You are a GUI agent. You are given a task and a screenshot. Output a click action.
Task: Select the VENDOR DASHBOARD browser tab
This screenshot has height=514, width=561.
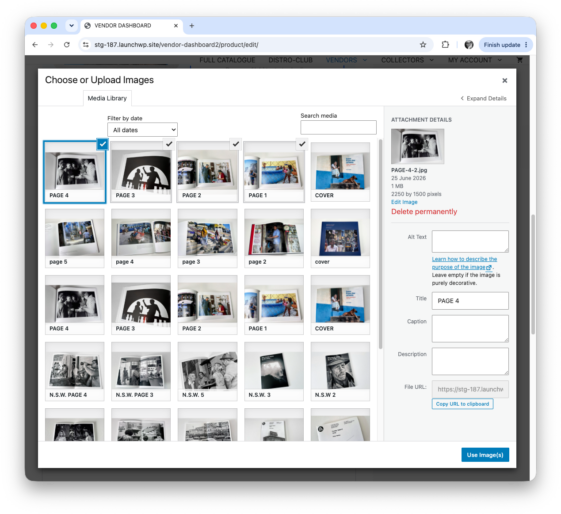click(x=131, y=26)
